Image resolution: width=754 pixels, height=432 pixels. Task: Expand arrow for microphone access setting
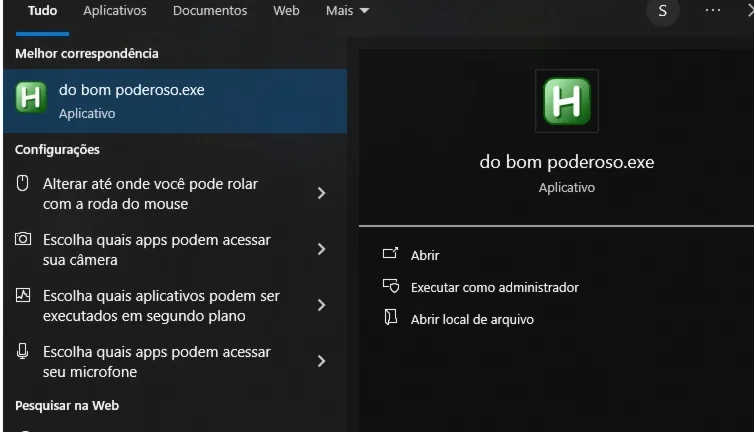[322, 361]
